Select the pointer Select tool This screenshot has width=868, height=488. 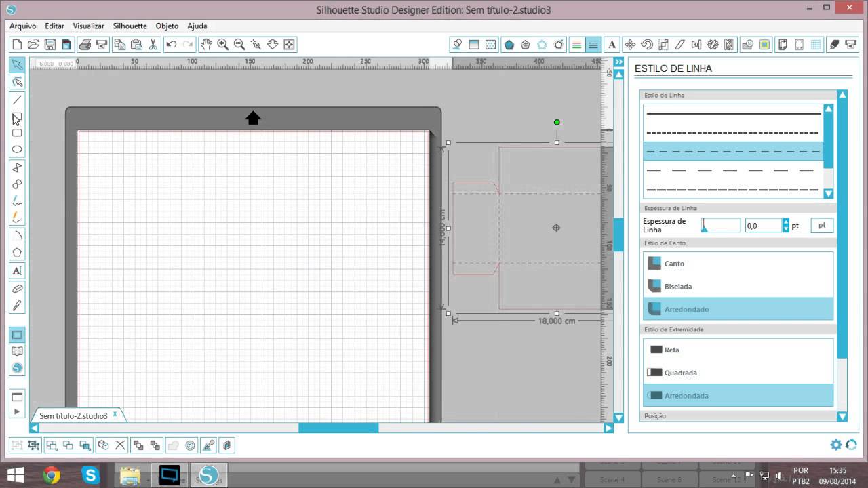click(x=17, y=64)
